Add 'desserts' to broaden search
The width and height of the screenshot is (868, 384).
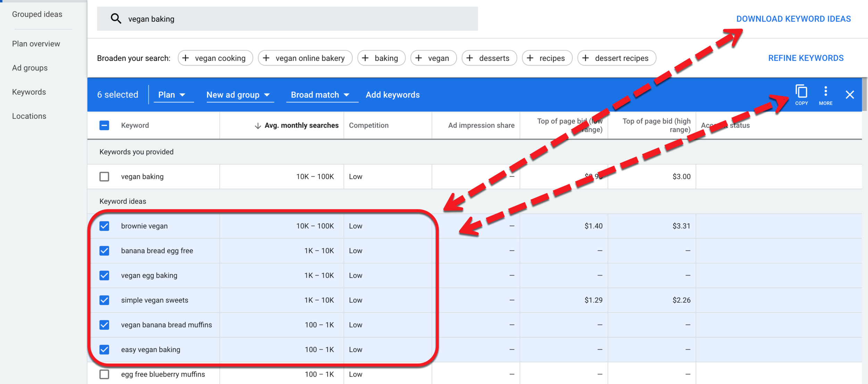click(x=489, y=58)
